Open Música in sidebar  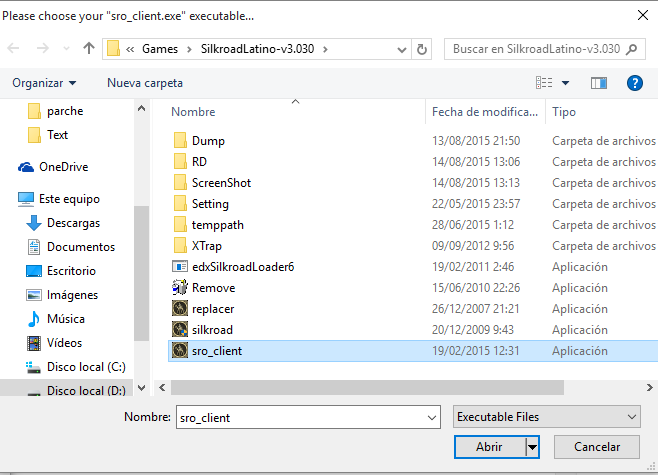coord(65,319)
